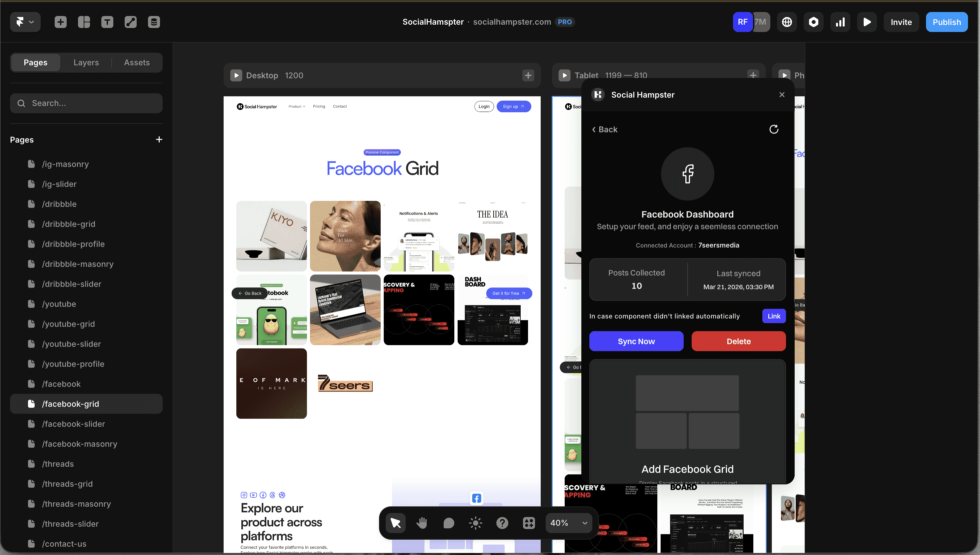Click the Insert plus icon in top toolbar

click(60, 22)
